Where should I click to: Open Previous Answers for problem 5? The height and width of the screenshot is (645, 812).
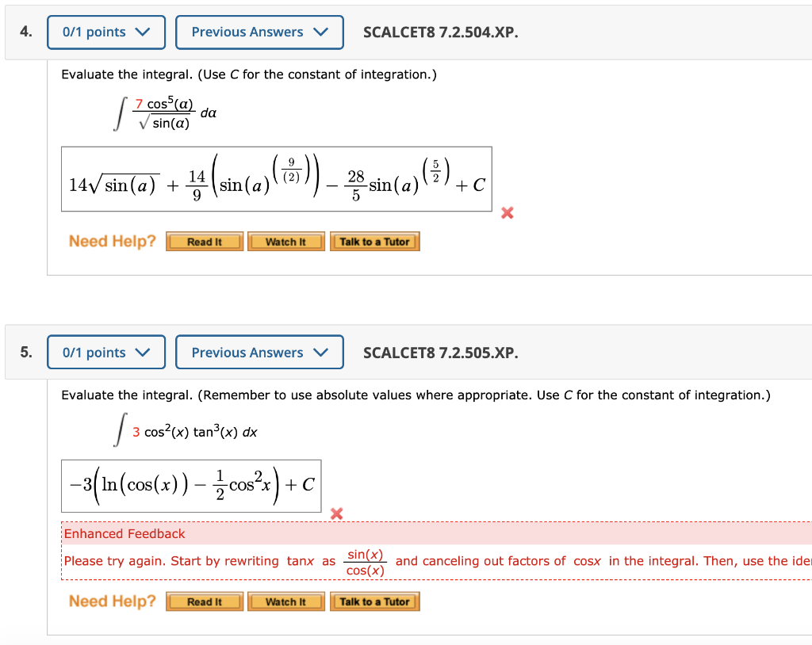tap(259, 352)
